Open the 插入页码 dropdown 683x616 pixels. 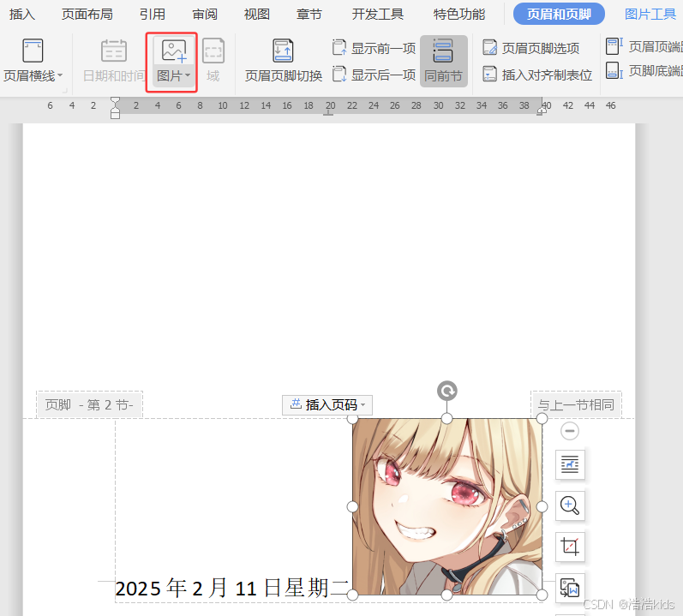coord(327,405)
